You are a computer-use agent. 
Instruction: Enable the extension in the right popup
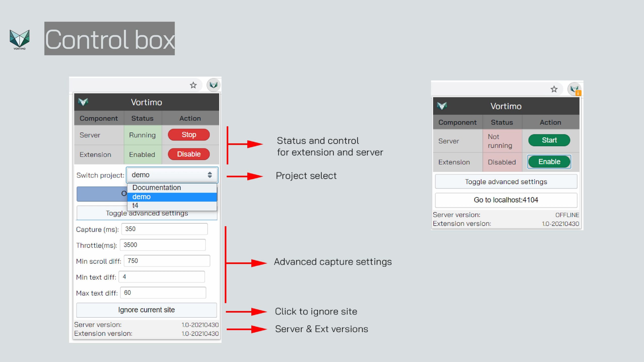(549, 162)
